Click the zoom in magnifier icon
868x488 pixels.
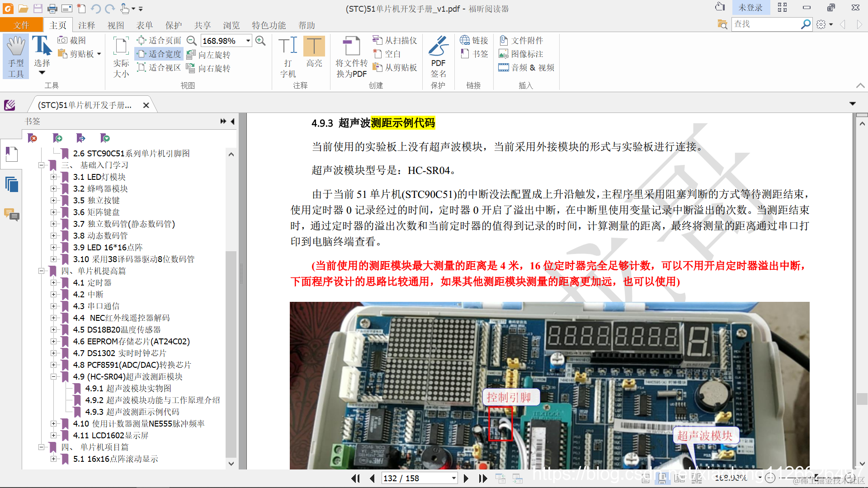tap(260, 41)
